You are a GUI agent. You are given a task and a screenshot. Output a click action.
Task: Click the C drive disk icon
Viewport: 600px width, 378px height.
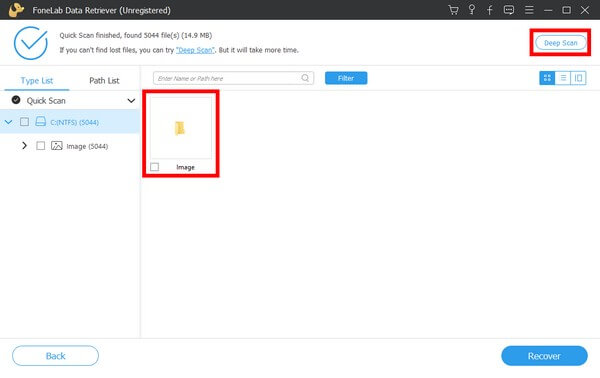point(41,122)
